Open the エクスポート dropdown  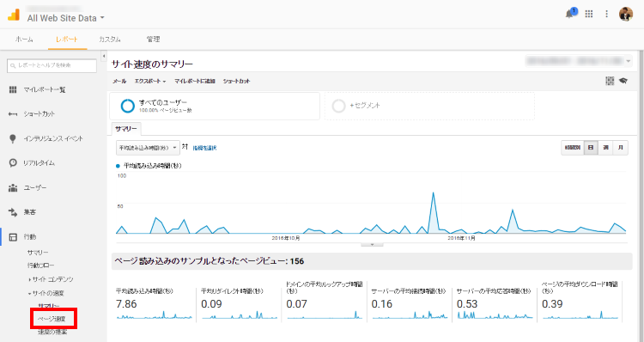point(150,81)
